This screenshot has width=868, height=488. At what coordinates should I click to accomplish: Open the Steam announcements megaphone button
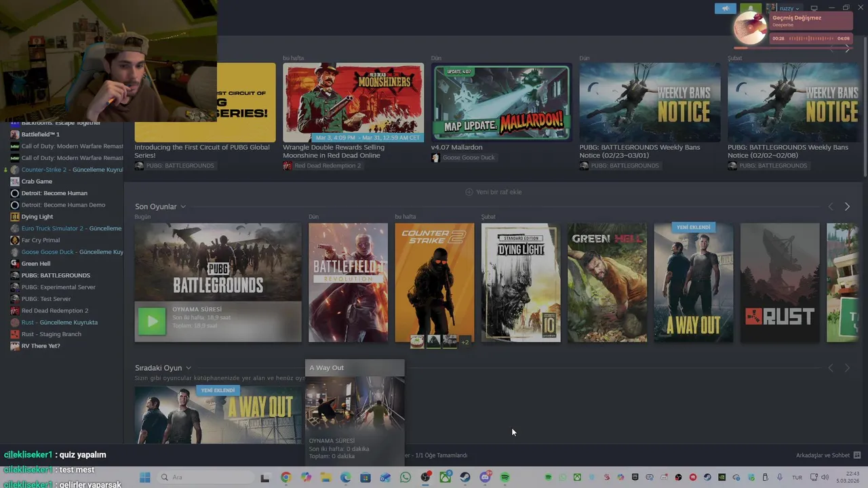click(x=725, y=9)
